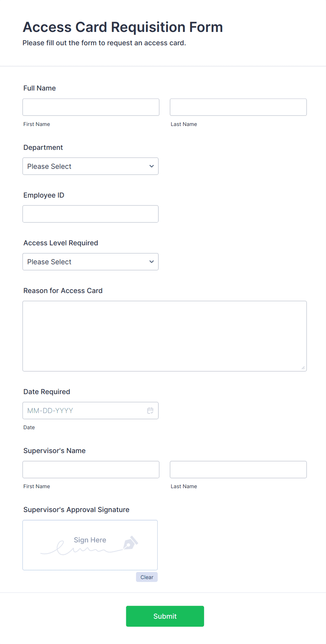Image resolution: width=326 pixels, height=644 pixels.
Task: Open the Access Level Required dropdown
Action: pos(90,261)
